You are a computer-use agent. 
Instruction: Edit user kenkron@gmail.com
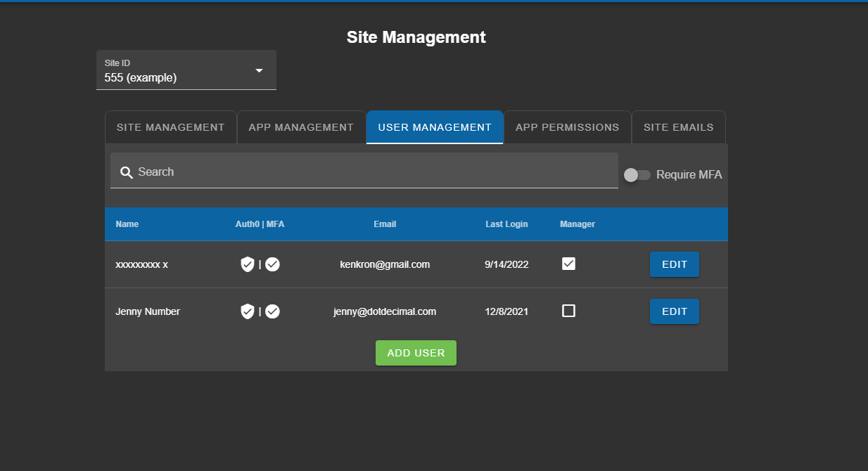(675, 264)
